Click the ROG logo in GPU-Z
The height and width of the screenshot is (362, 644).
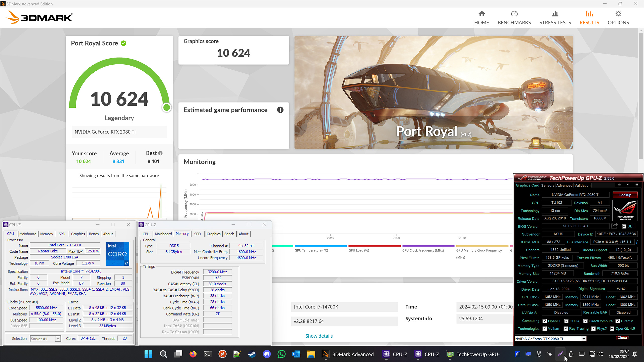pos(625,210)
